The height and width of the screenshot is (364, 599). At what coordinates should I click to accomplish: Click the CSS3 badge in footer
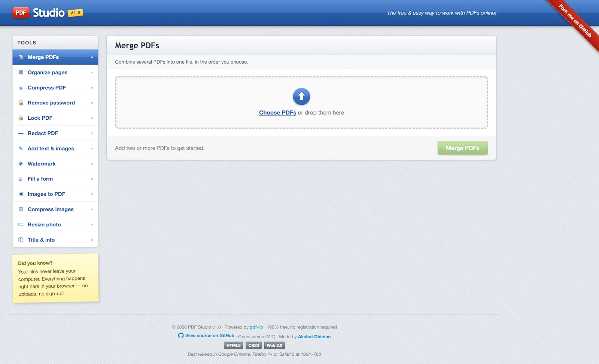[254, 346]
